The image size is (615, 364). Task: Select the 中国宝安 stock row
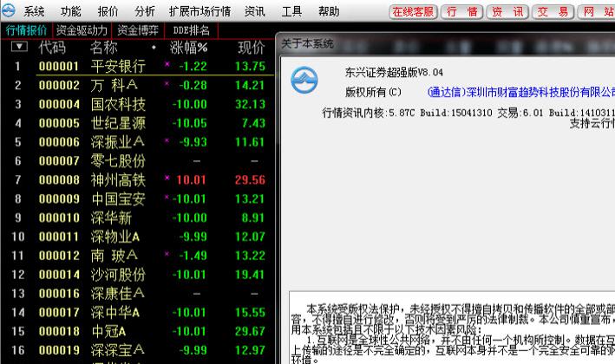pos(137,198)
